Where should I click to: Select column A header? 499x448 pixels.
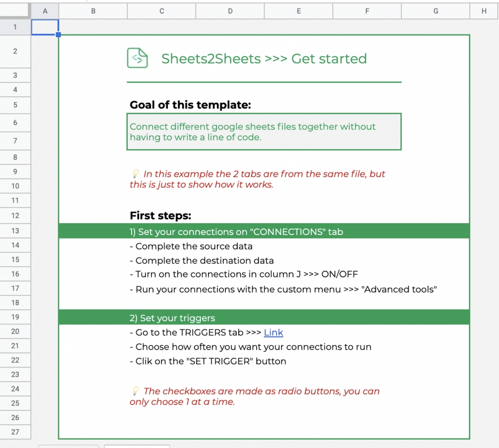(45, 11)
